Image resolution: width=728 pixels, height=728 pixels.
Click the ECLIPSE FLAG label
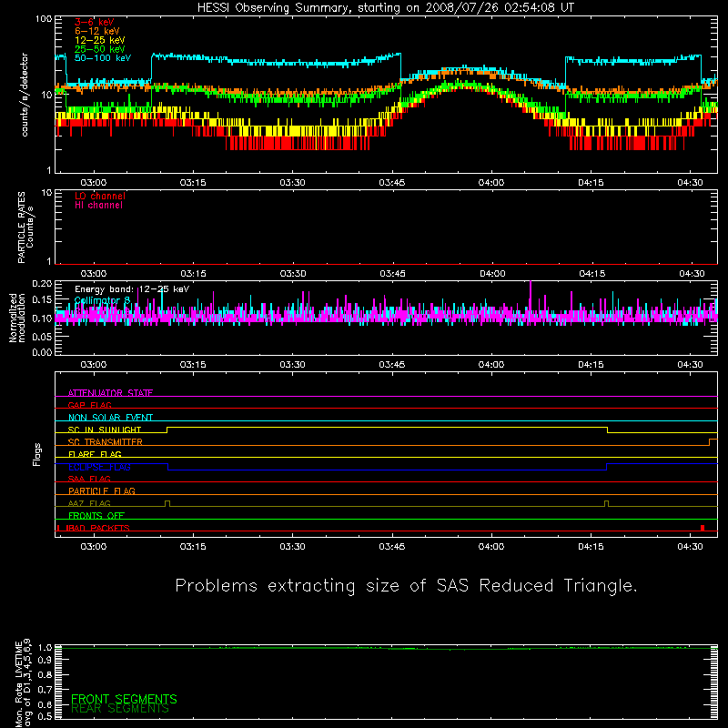tap(99, 467)
